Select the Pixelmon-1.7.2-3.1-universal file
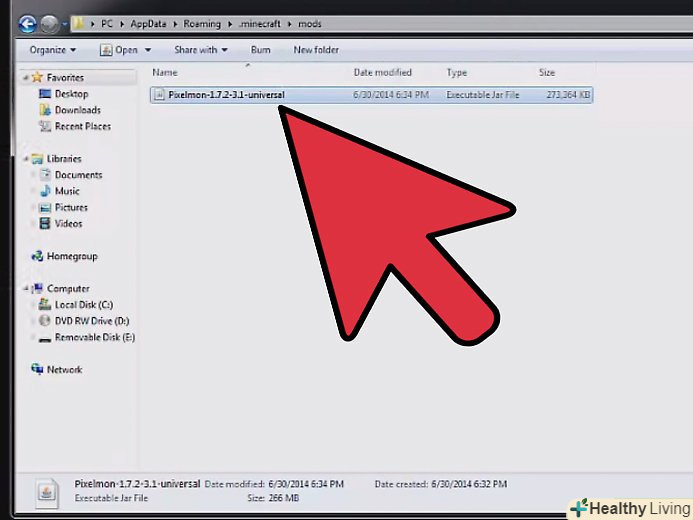The image size is (693, 520). [x=371, y=95]
